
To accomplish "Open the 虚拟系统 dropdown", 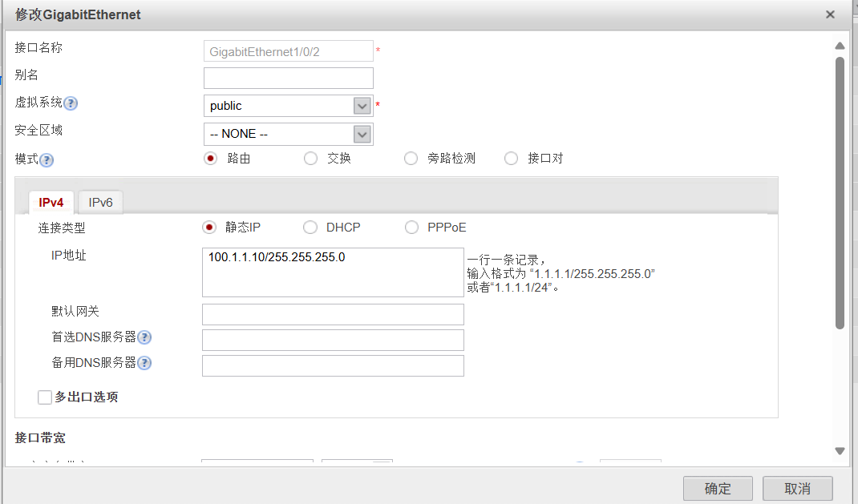I will click(362, 105).
